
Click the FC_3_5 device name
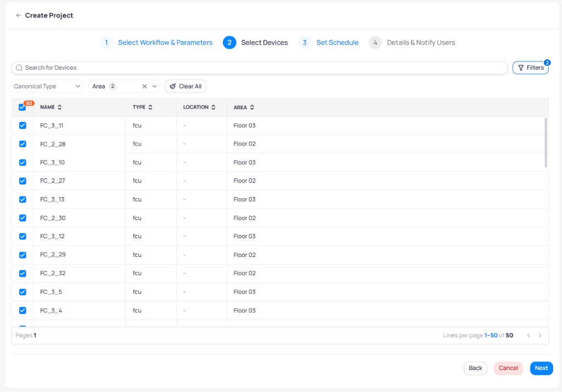pos(51,292)
